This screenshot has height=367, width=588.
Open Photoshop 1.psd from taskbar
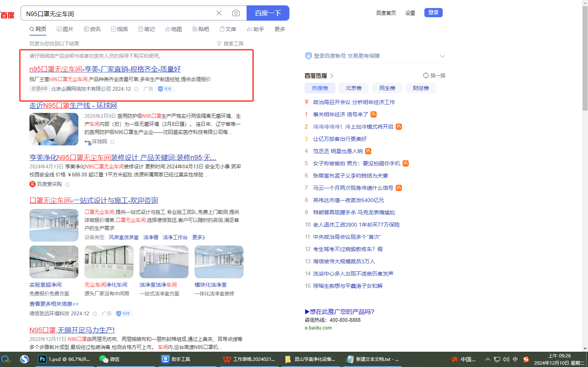64,359
